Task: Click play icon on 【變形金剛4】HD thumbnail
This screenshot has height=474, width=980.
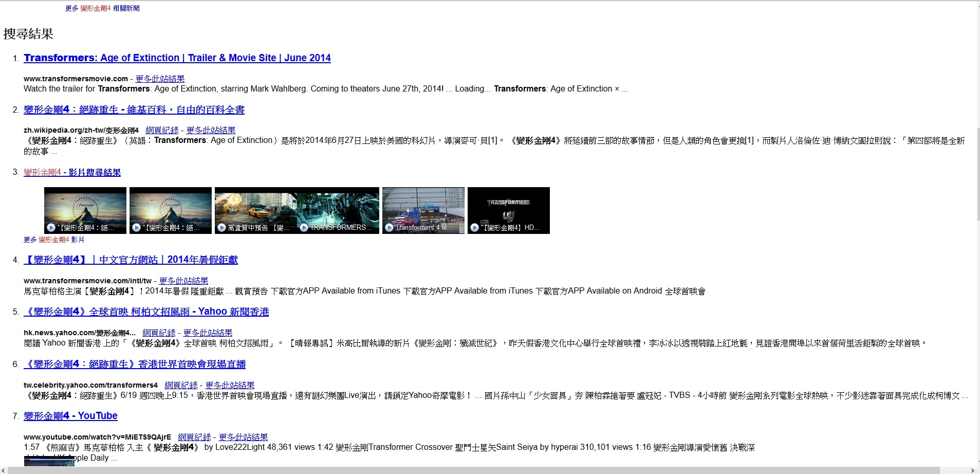Action: (x=474, y=227)
